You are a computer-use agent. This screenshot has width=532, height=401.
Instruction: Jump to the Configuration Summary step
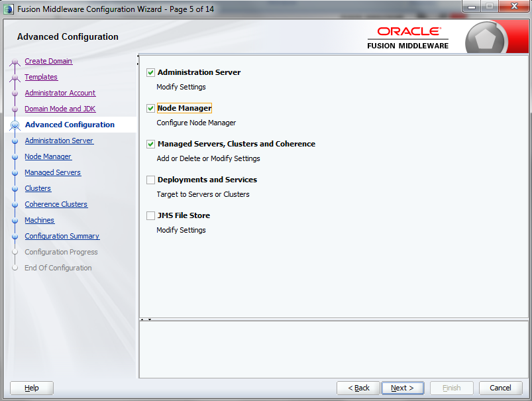point(62,236)
